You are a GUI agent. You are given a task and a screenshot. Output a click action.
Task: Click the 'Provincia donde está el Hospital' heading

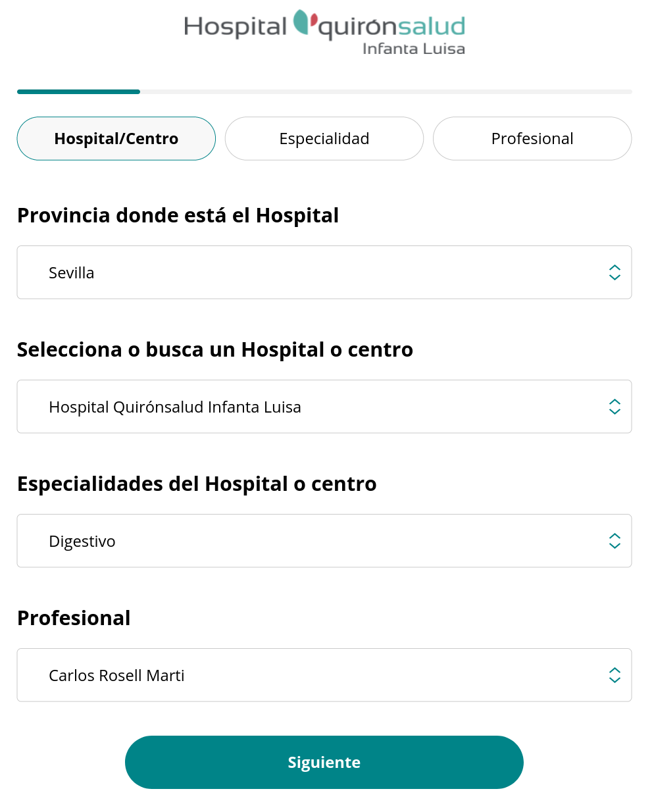point(178,216)
